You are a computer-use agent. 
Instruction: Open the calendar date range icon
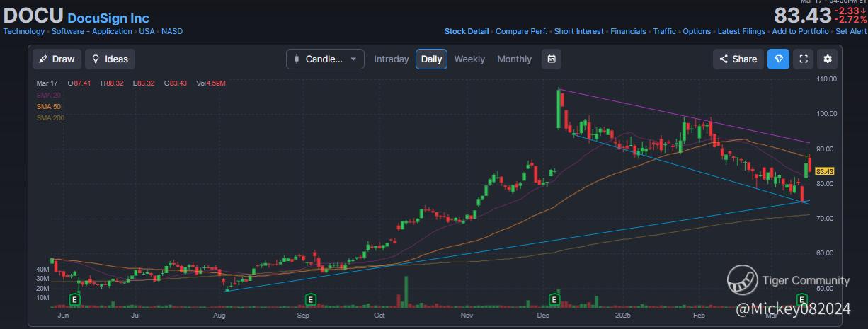click(552, 59)
